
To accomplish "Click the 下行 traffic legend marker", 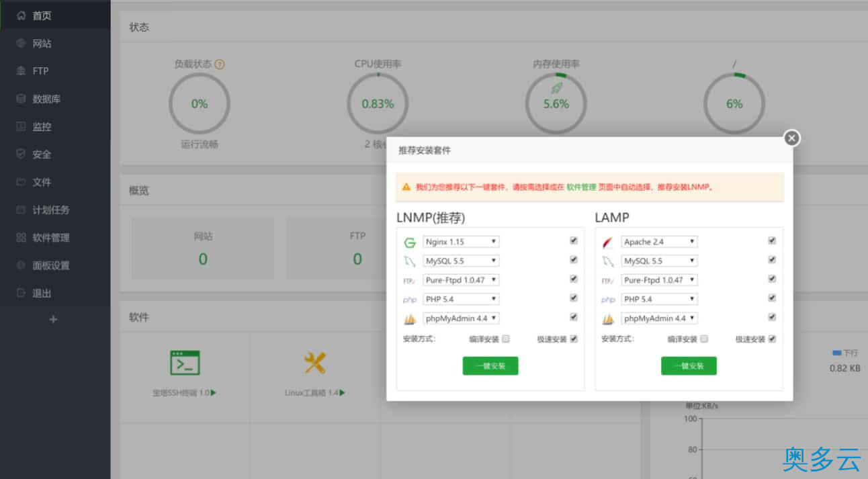I will coord(837,352).
